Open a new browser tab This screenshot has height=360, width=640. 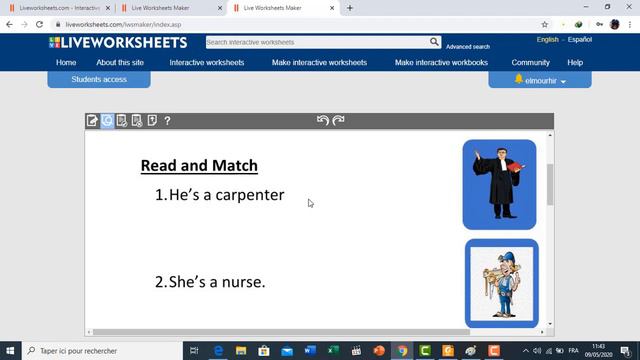pos(350,8)
